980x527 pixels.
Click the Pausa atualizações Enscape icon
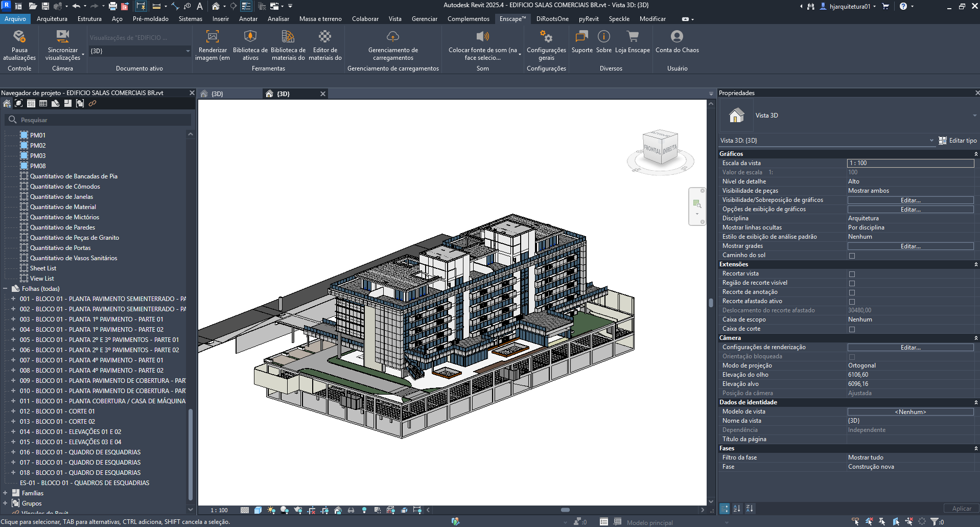pyautogui.click(x=19, y=37)
